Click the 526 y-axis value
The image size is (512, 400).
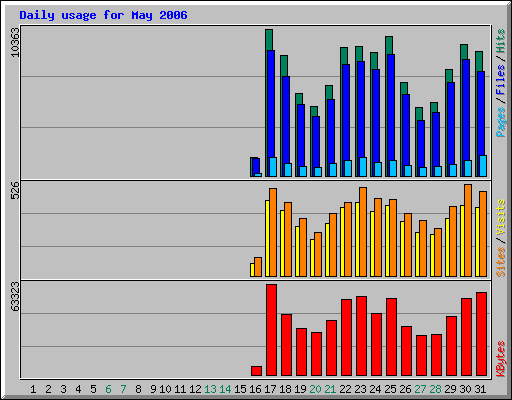tap(15, 190)
